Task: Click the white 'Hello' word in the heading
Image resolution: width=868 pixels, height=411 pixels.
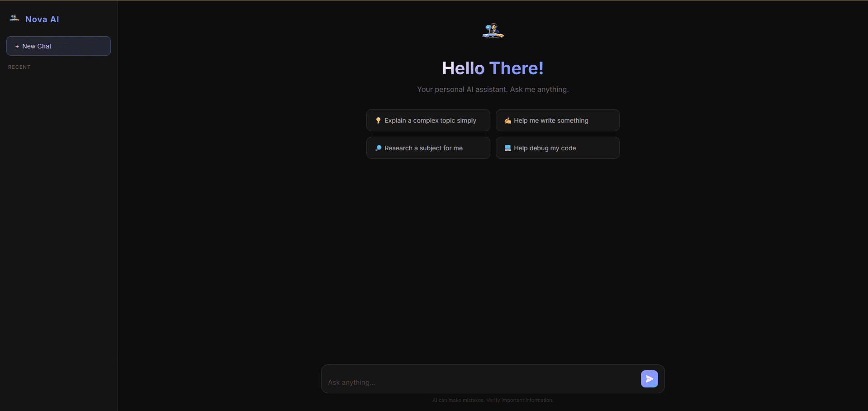Action: (463, 68)
